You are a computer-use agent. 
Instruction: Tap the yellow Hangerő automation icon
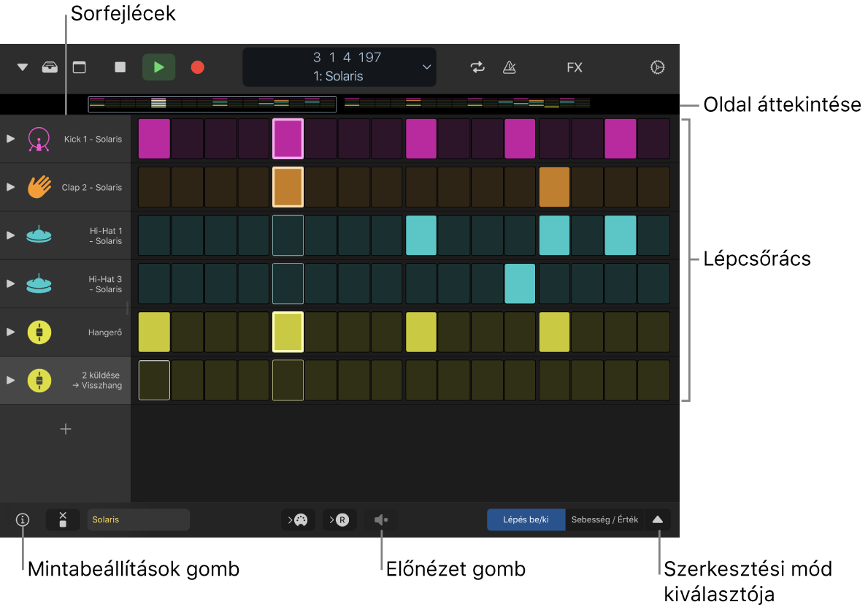point(39,332)
